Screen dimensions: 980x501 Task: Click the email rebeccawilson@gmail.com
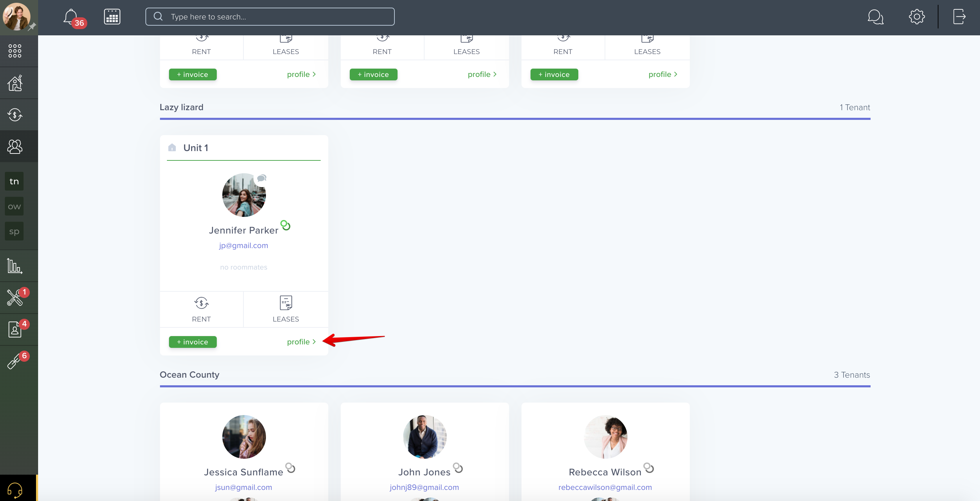(605, 487)
